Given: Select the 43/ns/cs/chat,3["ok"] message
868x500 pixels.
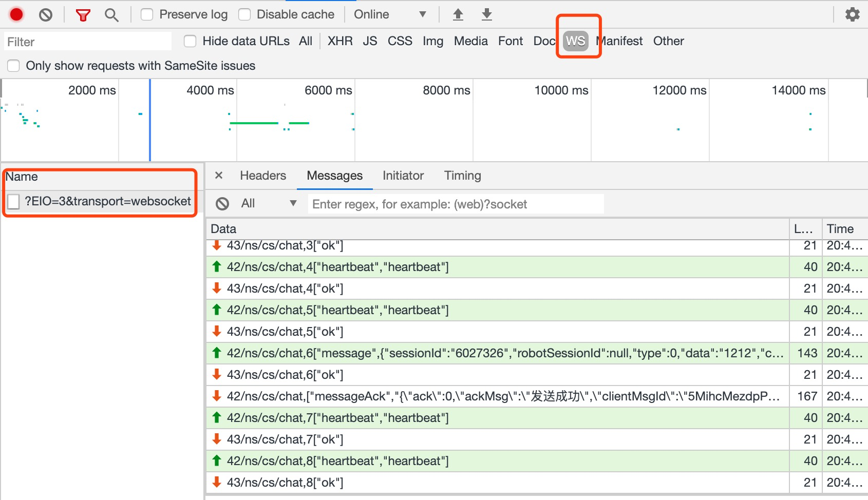Looking at the screenshot, I should pyautogui.click(x=497, y=245).
